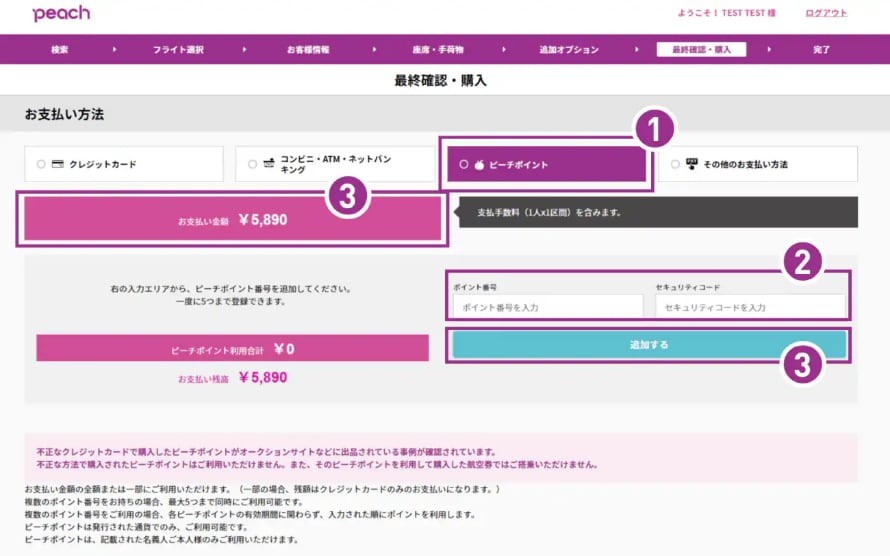Screen dimensions: 890x556
Task: Select the コンビニ・ATM・ネットバンキング radio button
Action: click(252, 164)
